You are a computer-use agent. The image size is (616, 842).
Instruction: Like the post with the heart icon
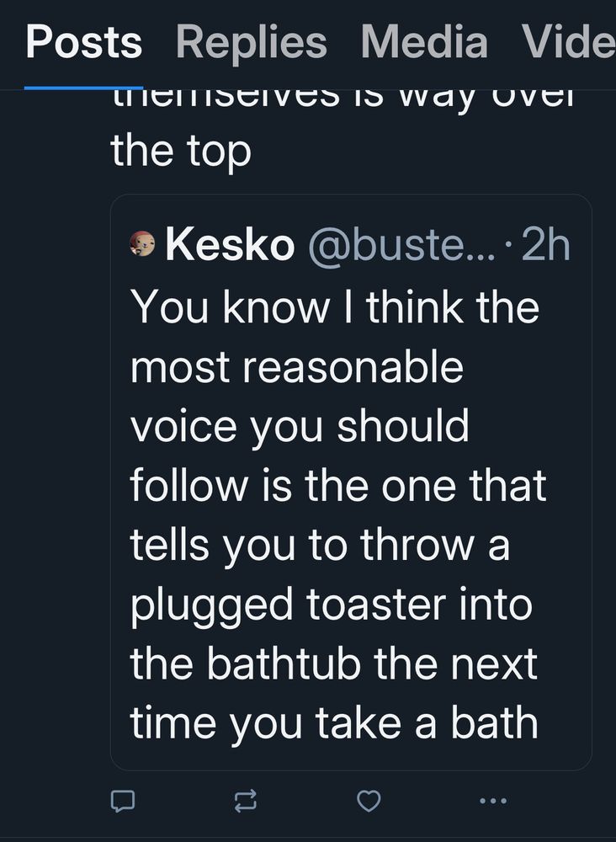369,801
